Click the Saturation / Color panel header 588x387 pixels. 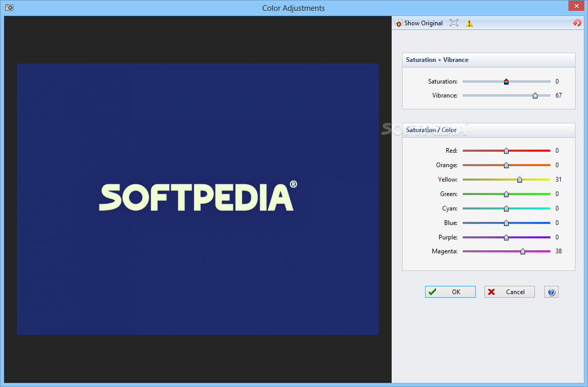click(x=489, y=130)
